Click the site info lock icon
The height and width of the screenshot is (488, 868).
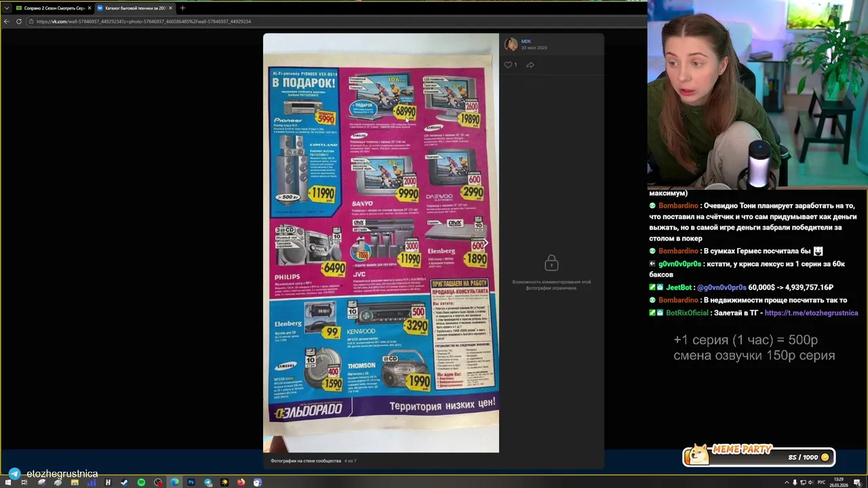pyautogui.click(x=31, y=22)
